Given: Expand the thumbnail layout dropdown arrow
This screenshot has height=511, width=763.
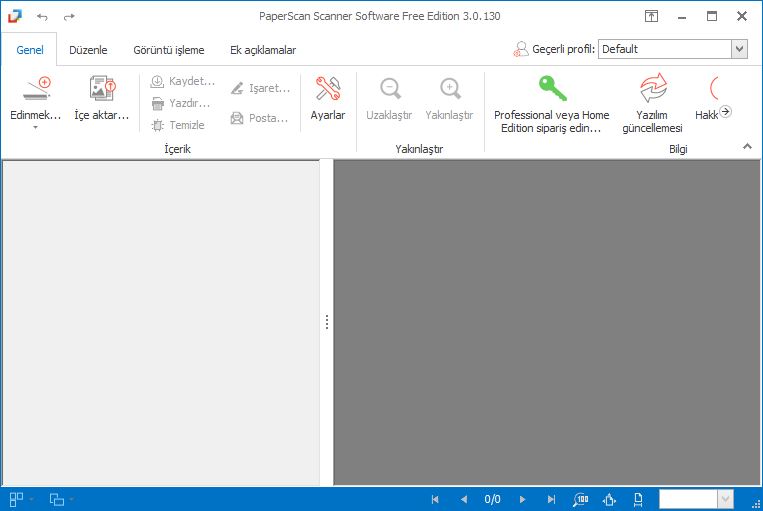Looking at the screenshot, I should (31, 499).
